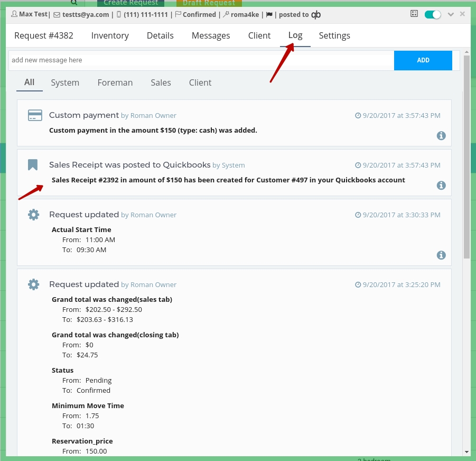
Task: Open the Details tab
Action: tap(160, 35)
